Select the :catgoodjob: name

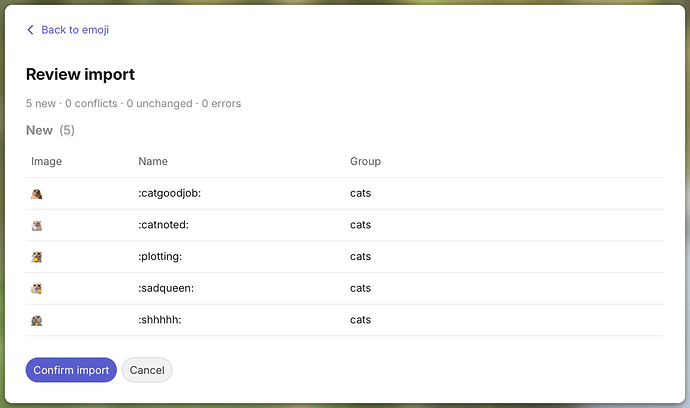click(169, 193)
